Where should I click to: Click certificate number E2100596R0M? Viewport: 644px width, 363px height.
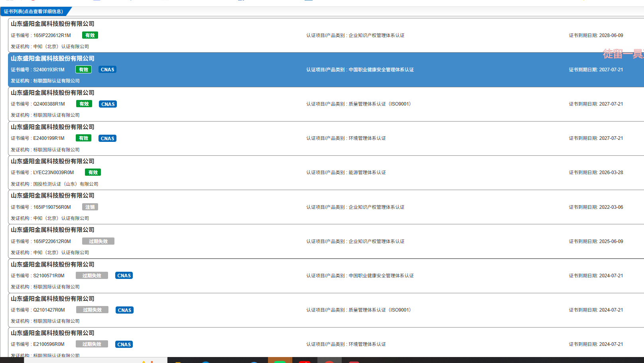[49, 344]
